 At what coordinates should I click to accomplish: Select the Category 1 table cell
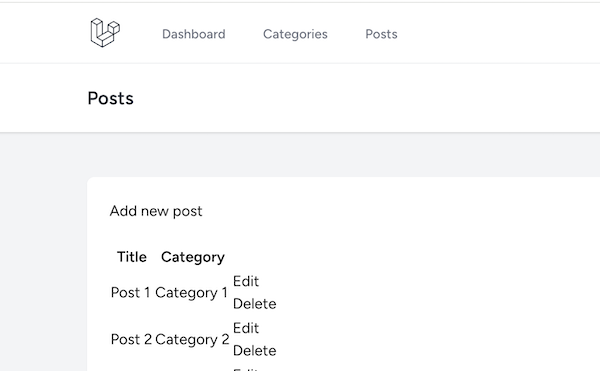coord(191,293)
